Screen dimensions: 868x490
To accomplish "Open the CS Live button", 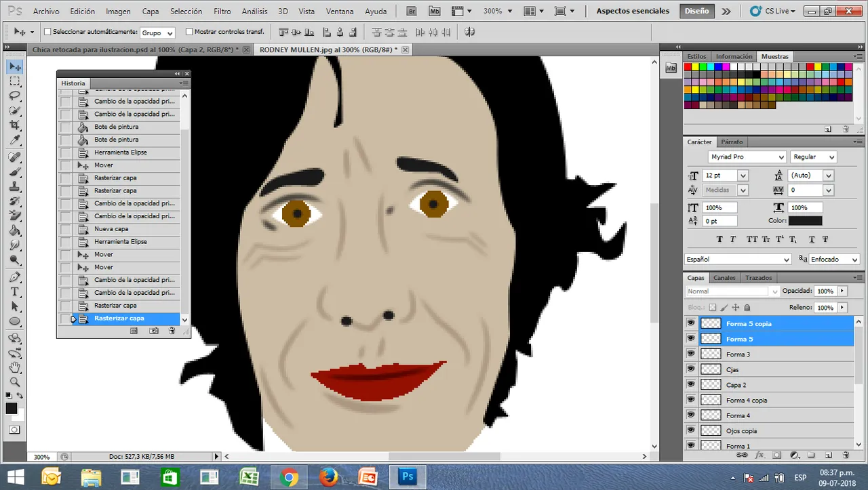I will point(772,11).
